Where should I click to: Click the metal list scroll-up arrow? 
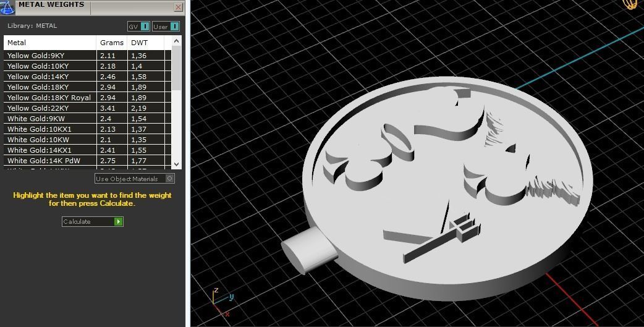[176, 41]
